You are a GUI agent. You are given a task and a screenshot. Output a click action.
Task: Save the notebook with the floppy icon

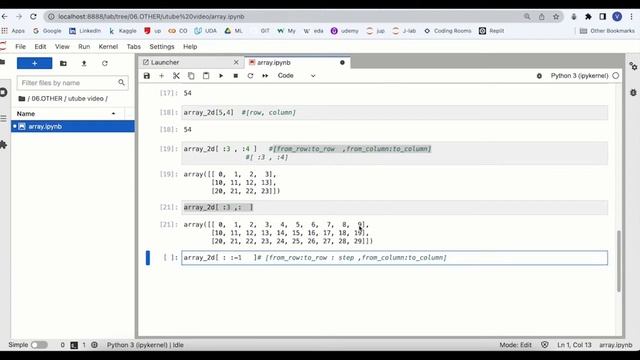tap(147, 76)
